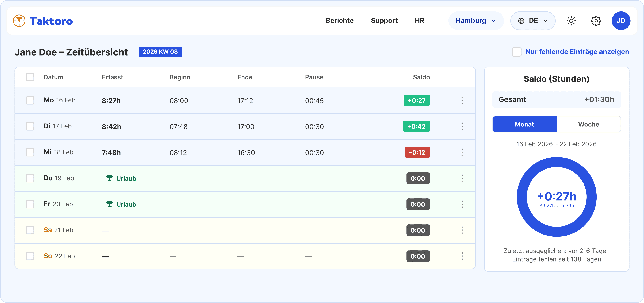Open row actions for Di 17 Feb
This screenshot has height=303, width=644.
click(462, 126)
